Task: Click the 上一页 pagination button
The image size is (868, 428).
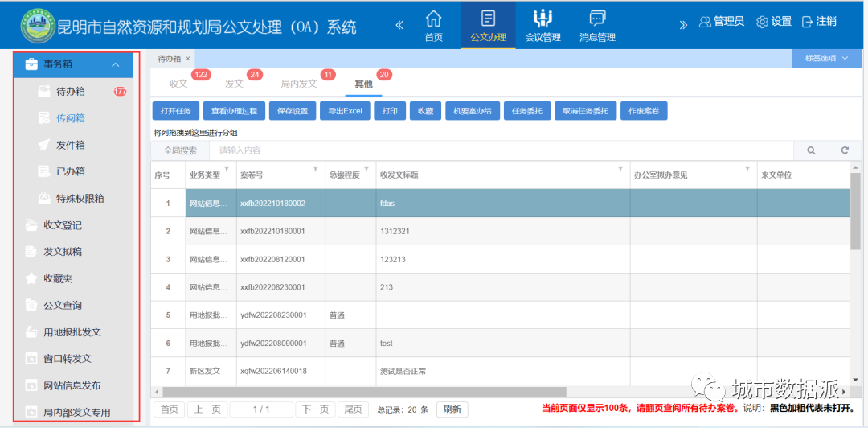Action: 207,409
